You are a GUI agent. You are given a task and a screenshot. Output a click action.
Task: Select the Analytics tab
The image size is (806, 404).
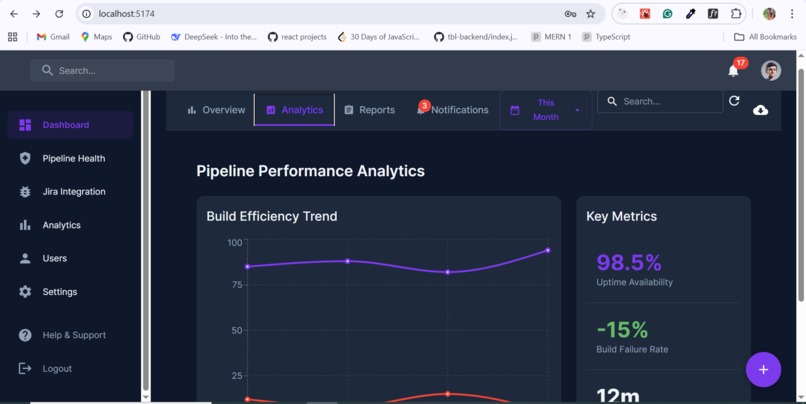pyautogui.click(x=295, y=110)
